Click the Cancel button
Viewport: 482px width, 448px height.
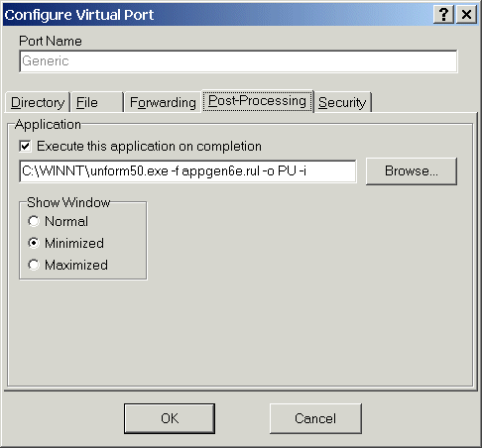[315, 418]
